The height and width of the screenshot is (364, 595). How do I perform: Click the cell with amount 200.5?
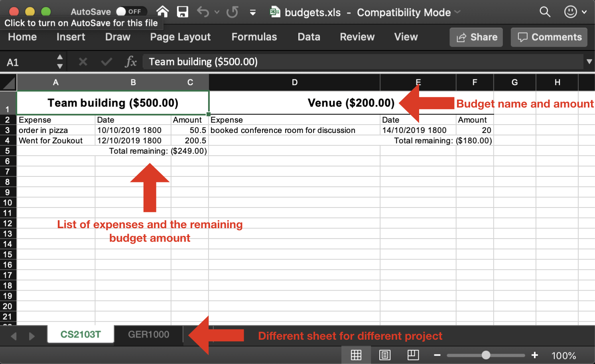pos(190,141)
